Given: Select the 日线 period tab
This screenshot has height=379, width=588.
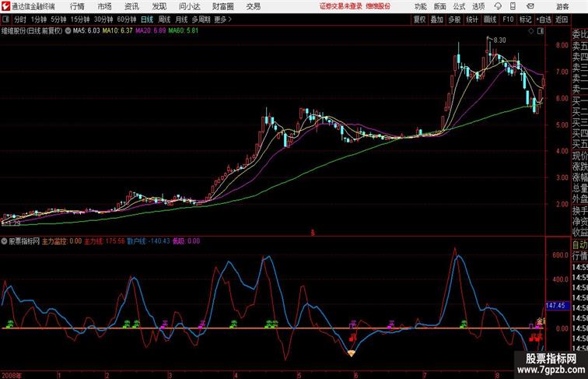Looking at the screenshot, I should click(147, 19).
